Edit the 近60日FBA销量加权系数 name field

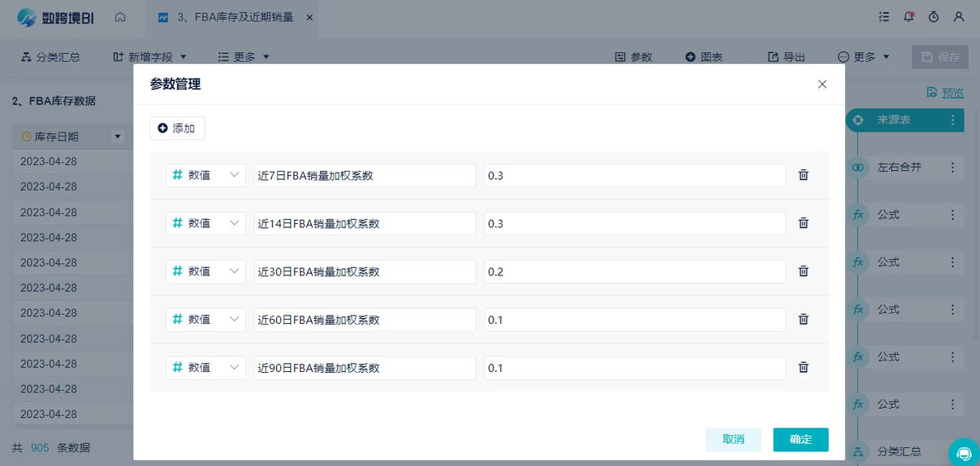[365, 320]
